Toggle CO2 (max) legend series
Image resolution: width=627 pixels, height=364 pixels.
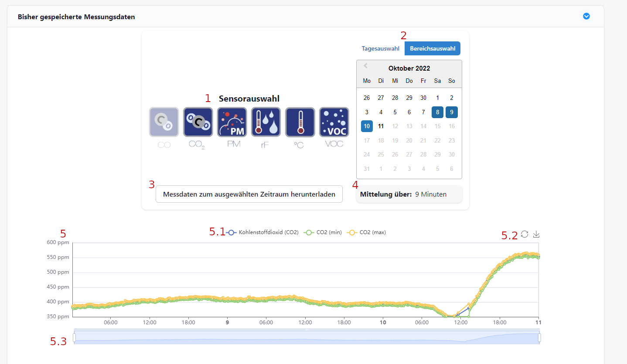click(x=366, y=232)
